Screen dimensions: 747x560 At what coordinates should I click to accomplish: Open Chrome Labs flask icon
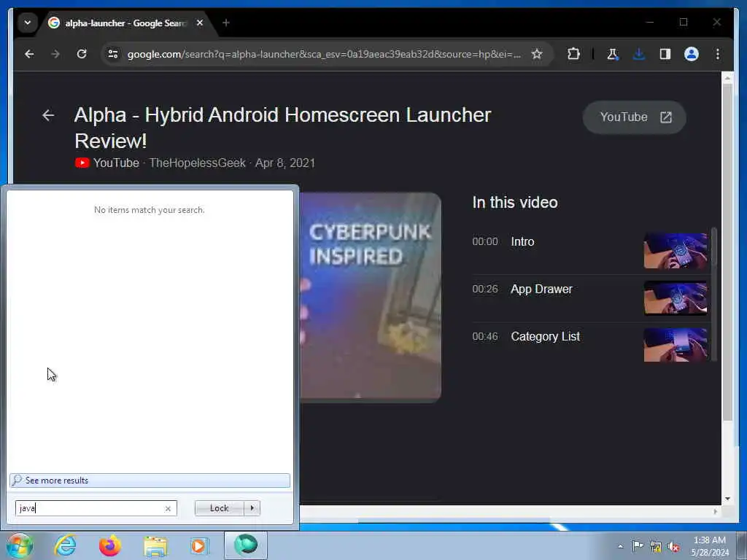pos(612,54)
